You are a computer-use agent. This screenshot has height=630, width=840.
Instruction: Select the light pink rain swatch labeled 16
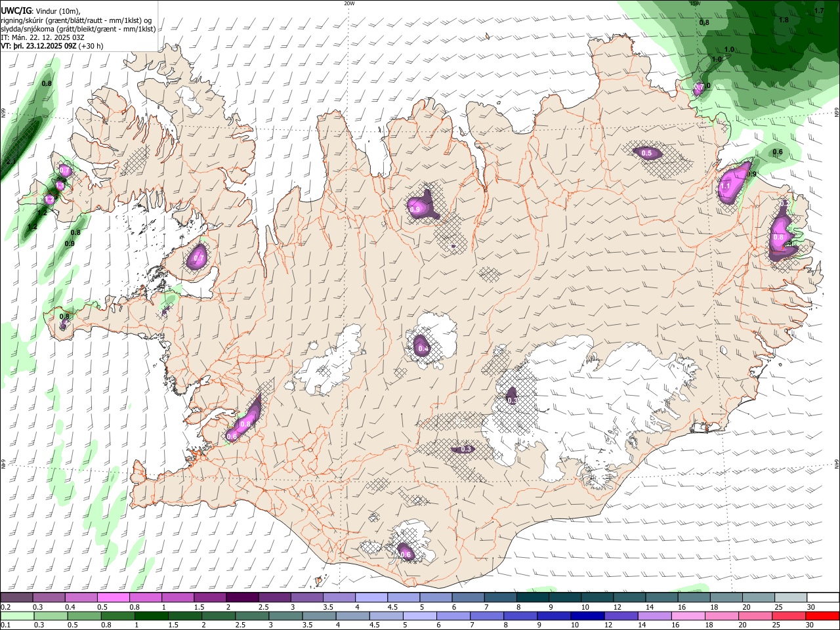click(x=687, y=616)
